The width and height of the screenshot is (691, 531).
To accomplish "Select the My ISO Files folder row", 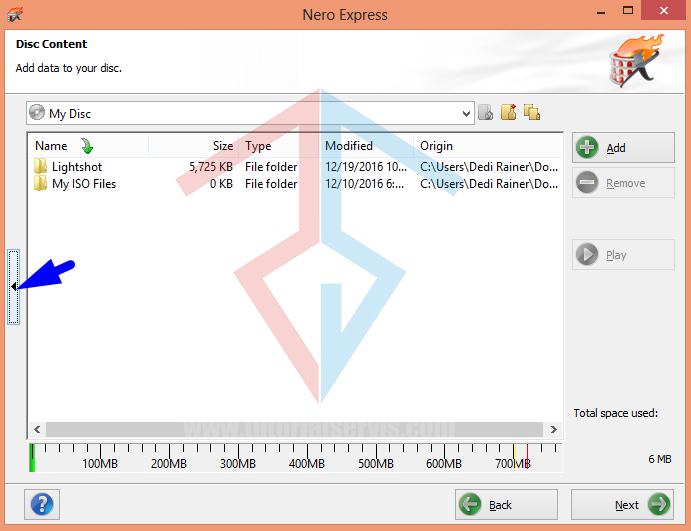I will point(295,184).
